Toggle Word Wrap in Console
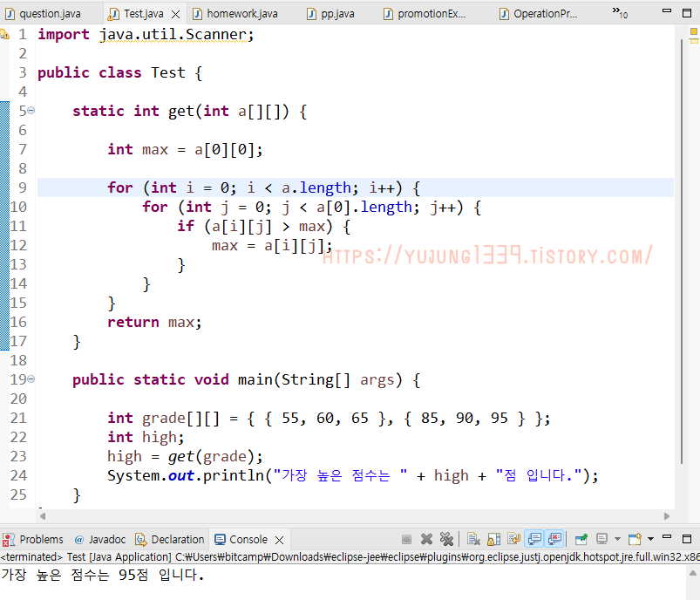 (513, 540)
